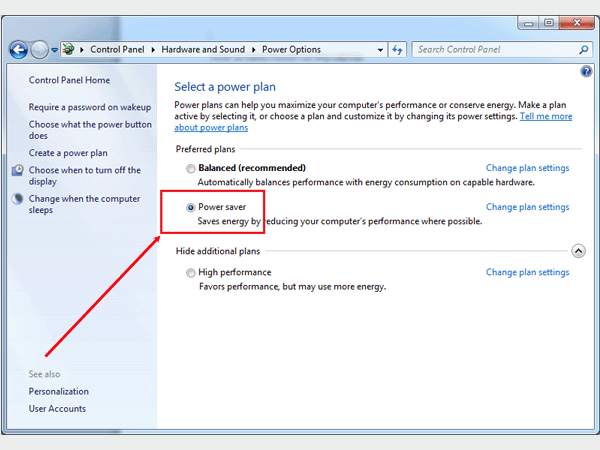Open Create a power plan
The height and width of the screenshot is (450, 600).
[68, 153]
